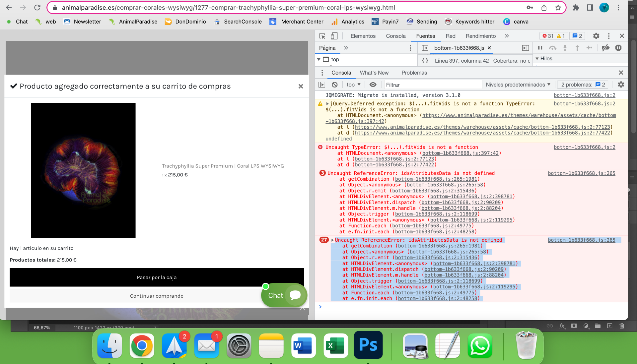Click the inspect element picker icon

322,36
